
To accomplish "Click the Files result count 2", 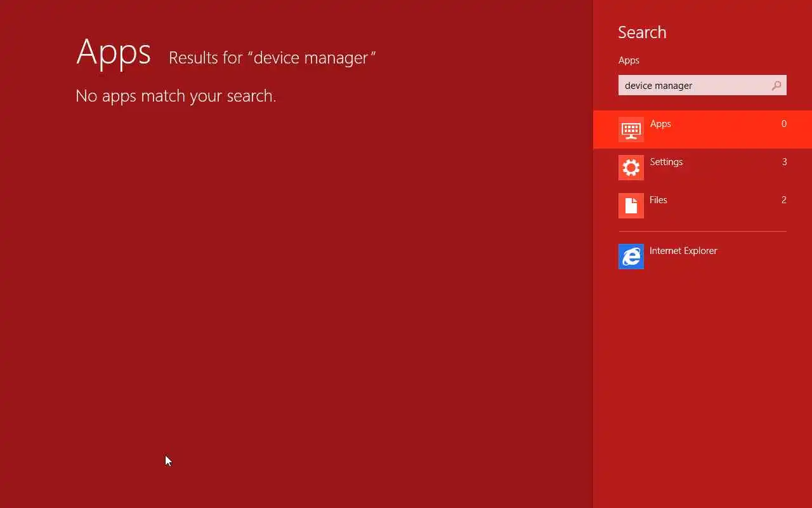I will [x=784, y=200].
